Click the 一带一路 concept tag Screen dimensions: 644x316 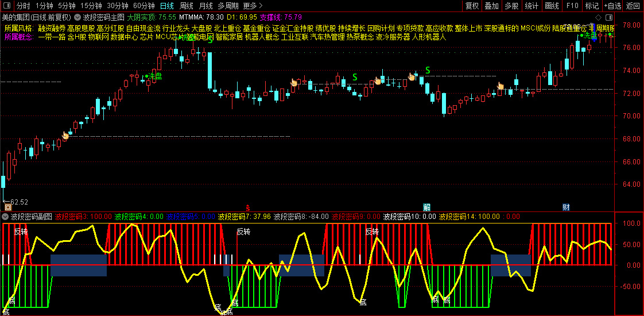(x=52, y=37)
